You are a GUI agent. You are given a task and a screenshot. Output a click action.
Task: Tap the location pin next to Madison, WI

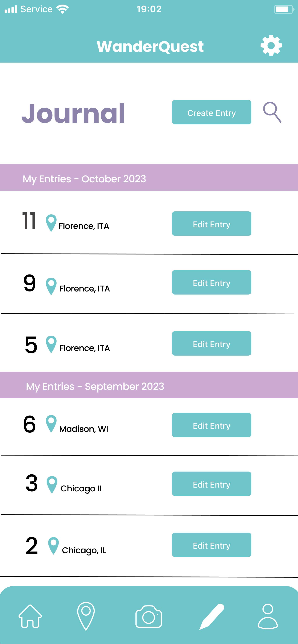pyautogui.click(x=51, y=424)
